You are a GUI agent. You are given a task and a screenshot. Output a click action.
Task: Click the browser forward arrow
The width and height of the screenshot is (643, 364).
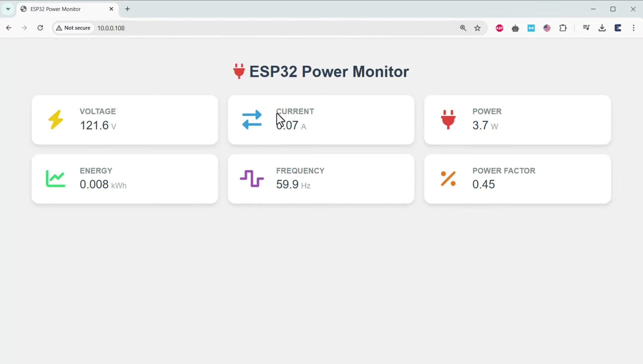24,28
